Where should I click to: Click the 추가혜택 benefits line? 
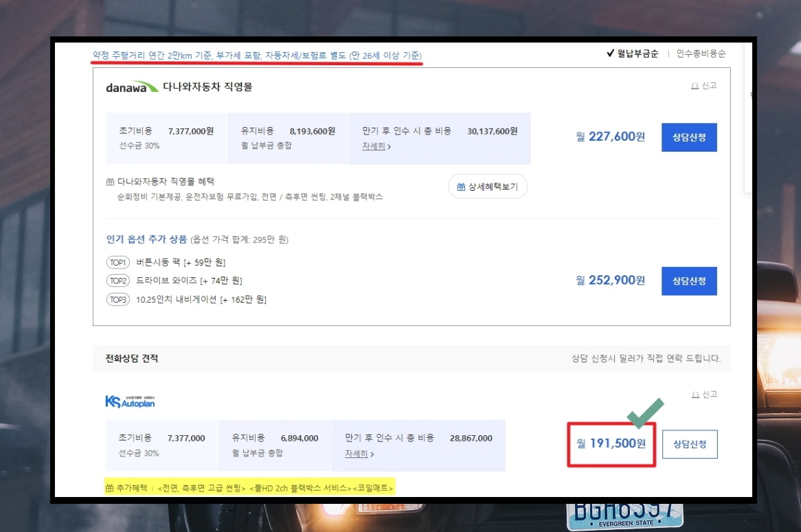(250, 488)
